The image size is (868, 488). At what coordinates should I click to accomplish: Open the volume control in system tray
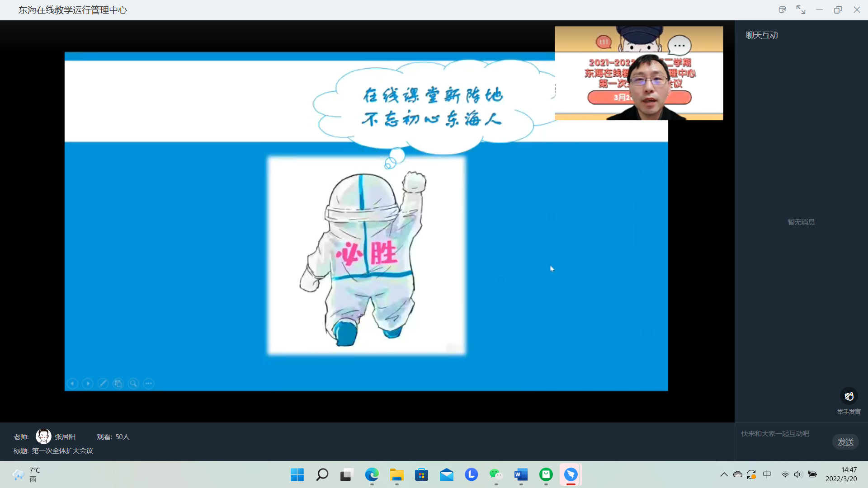click(798, 474)
